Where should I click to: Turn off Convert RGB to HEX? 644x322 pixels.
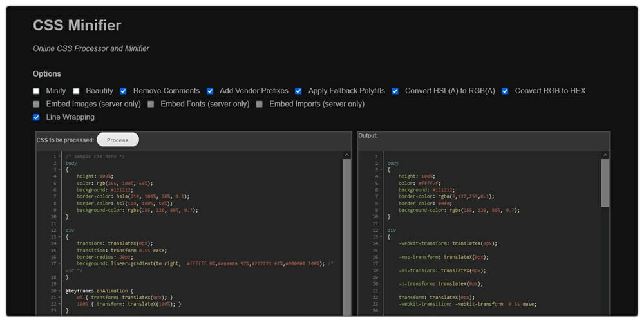(506, 91)
